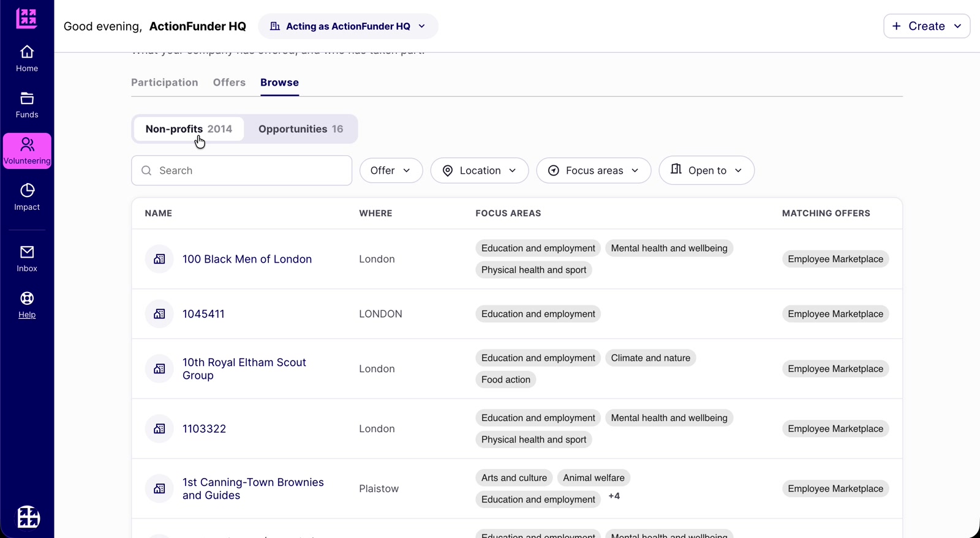Open 1st Canning-Town Brownies and Guides

(x=253, y=489)
